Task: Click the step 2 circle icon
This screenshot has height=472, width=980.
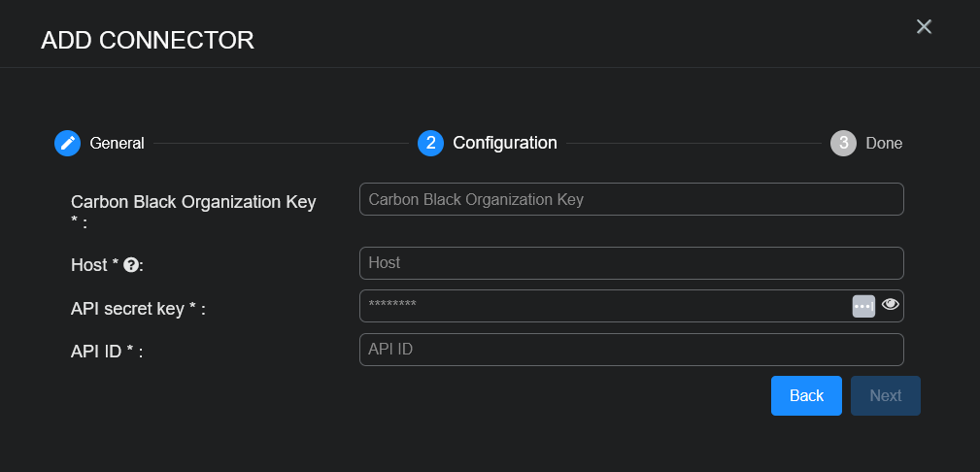Action: [x=430, y=143]
